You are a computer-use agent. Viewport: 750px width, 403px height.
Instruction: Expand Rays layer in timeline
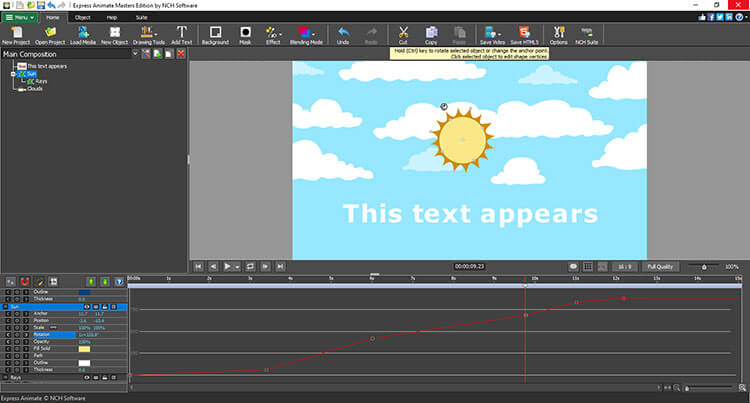click(5, 377)
